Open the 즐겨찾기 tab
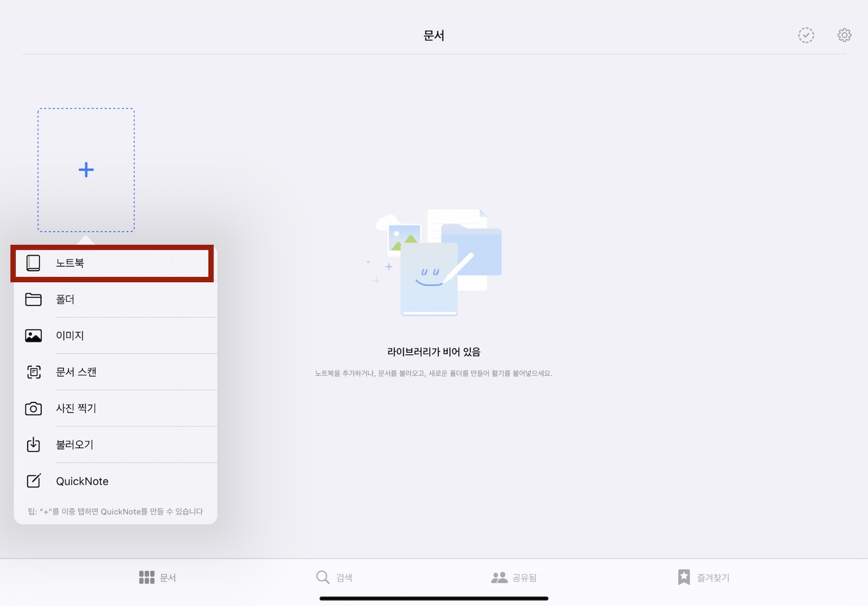The image size is (868, 606). pyautogui.click(x=703, y=577)
